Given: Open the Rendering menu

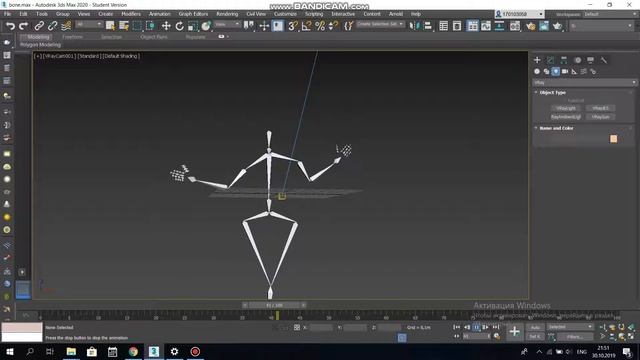Looking at the screenshot, I should (227, 14).
